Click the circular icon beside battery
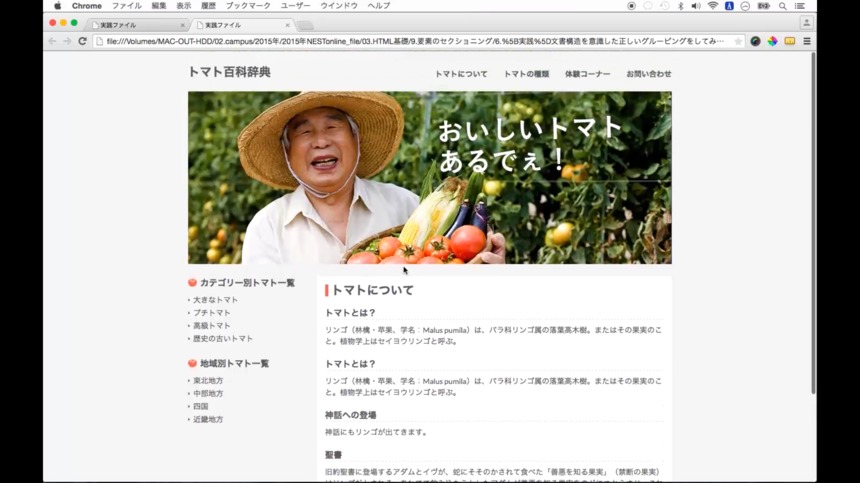Image resolution: width=860 pixels, height=483 pixels. pos(745,6)
